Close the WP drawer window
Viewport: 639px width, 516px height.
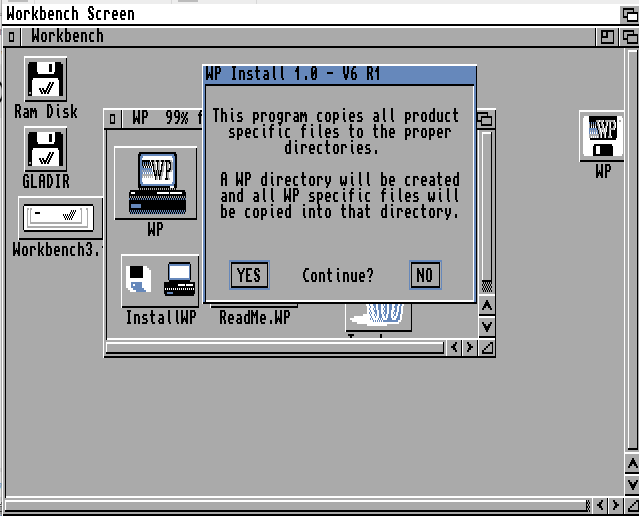(113, 119)
